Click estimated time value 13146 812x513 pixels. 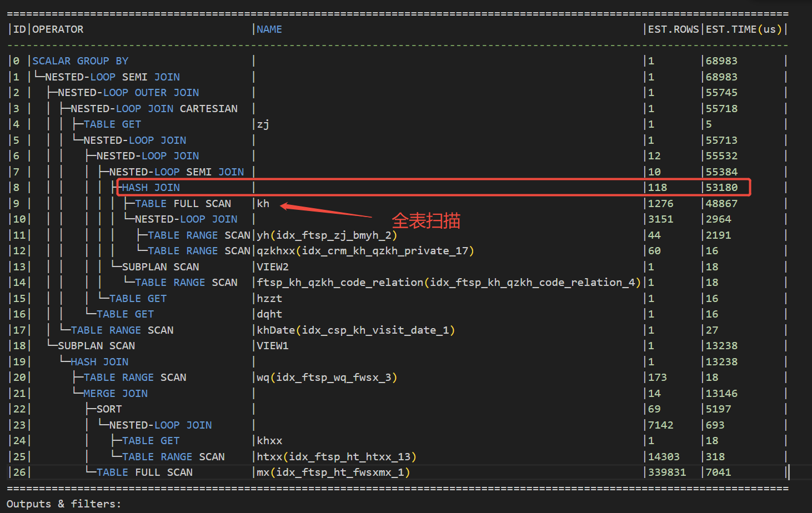[722, 394]
